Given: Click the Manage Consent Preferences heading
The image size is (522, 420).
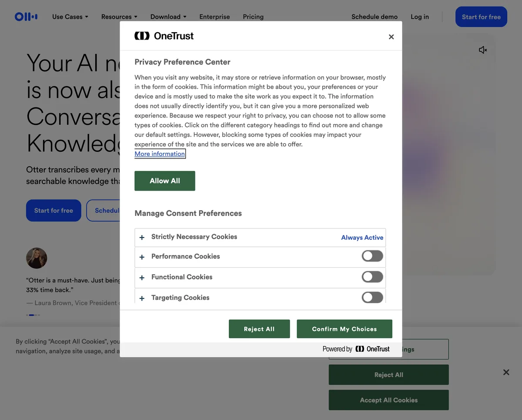Looking at the screenshot, I should pos(188,213).
